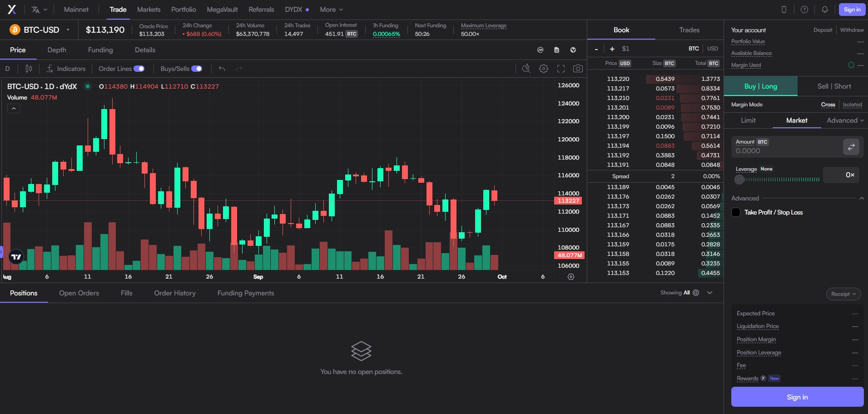Toggle the Buys/Sells switch

(197, 69)
